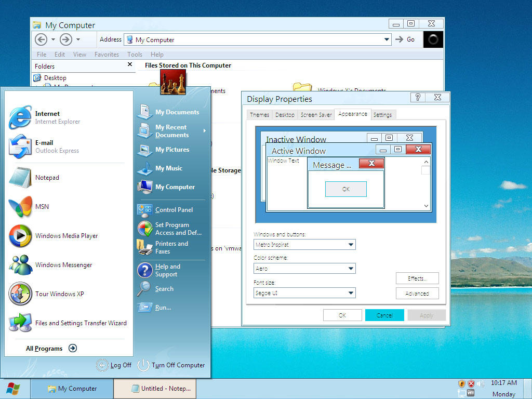The height and width of the screenshot is (399, 532).
Task: Click the Turn Off Computer button
Action: [x=171, y=365]
